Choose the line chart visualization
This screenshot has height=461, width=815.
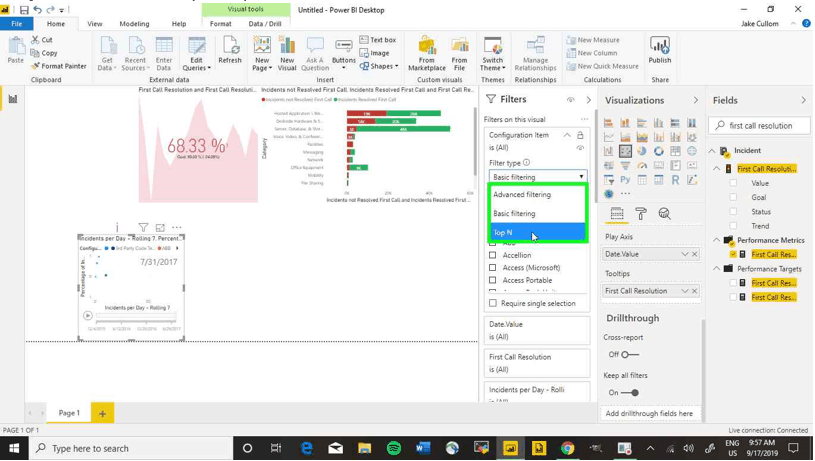click(608, 137)
